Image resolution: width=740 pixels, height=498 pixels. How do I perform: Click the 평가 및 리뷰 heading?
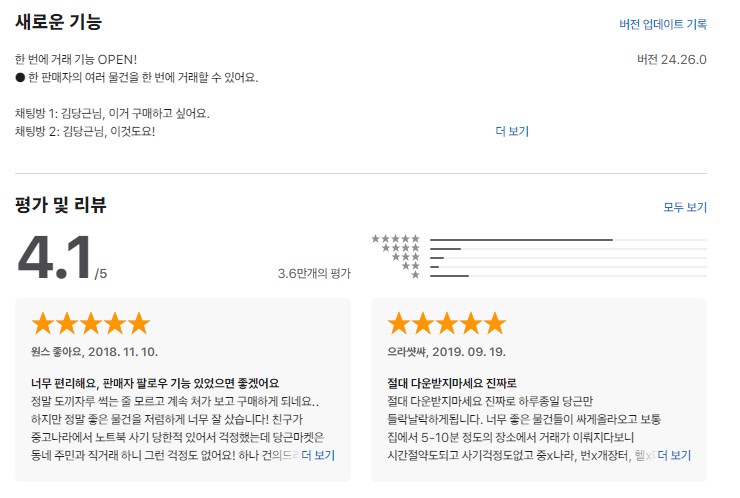click(61, 205)
